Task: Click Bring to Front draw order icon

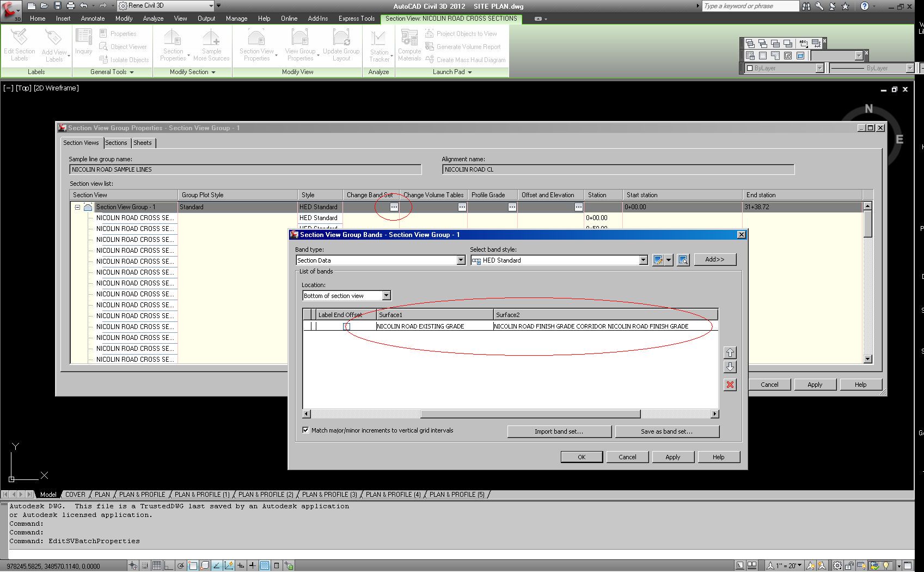Action: pos(750,43)
